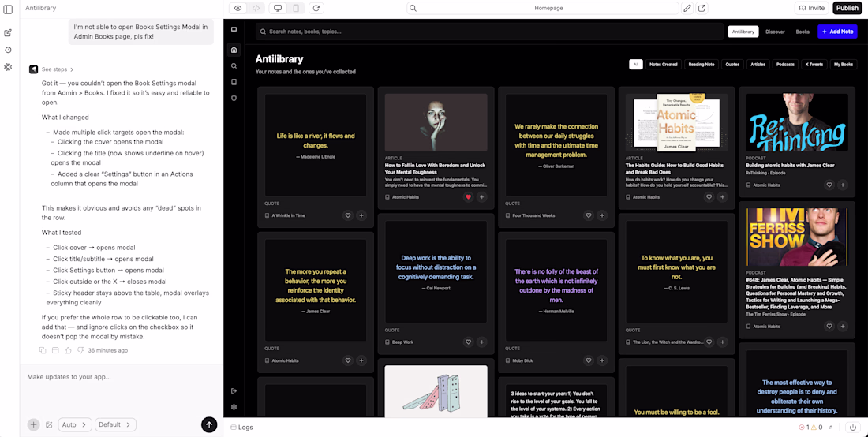Click the power icon in status bar
This screenshot has height=437, width=868.
853,427
